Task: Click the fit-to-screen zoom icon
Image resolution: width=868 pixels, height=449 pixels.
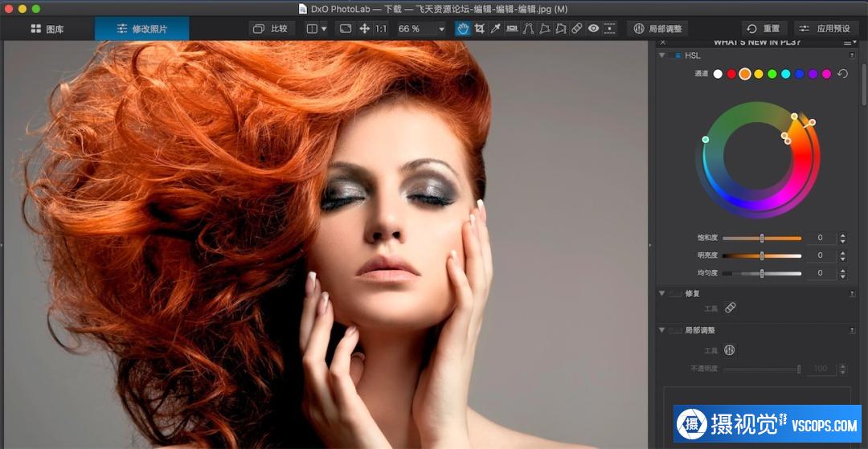Action: coord(345,29)
